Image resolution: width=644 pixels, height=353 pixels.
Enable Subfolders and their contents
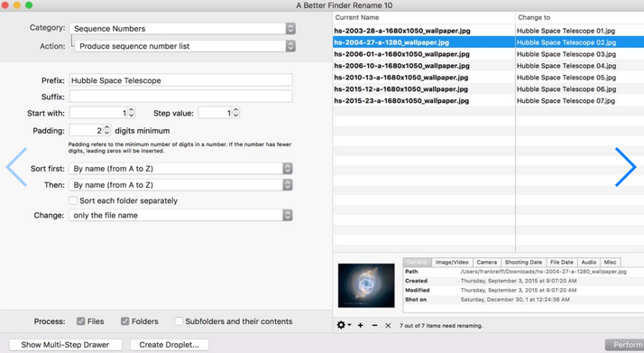tap(179, 321)
